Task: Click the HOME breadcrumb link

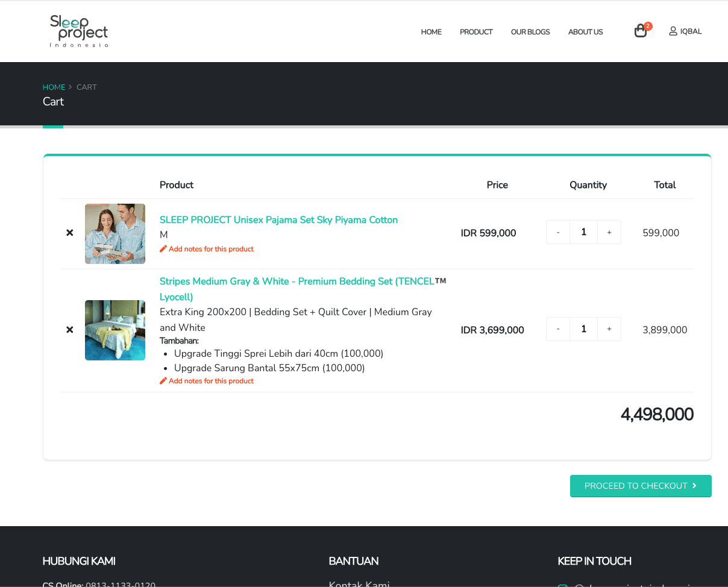Action: click(x=54, y=87)
